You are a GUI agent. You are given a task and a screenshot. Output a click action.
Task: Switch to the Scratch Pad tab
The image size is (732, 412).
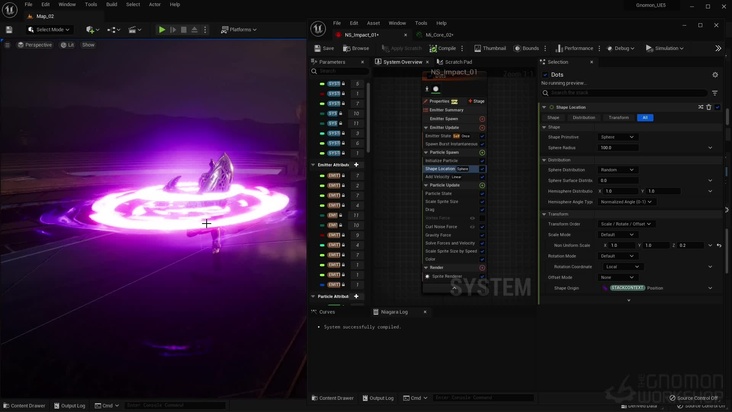coord(454,62)
